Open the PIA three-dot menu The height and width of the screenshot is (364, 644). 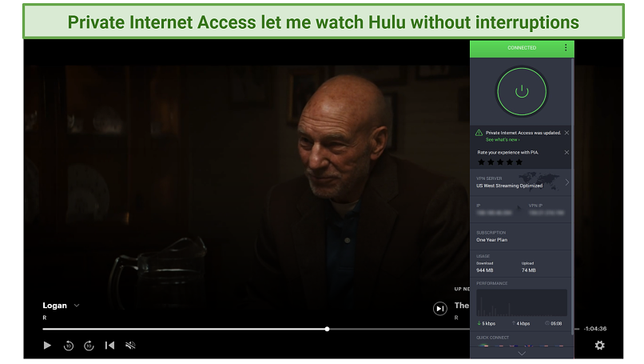(x=566, y=48)
